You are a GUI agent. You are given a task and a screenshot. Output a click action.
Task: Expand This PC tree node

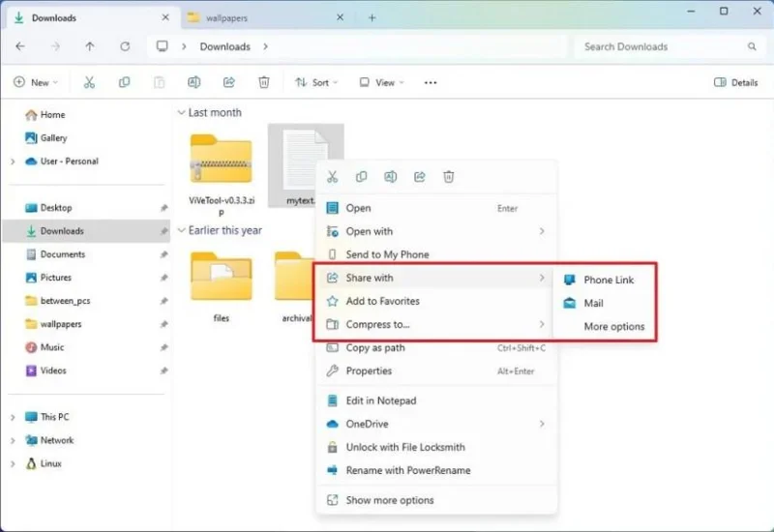pos(13,417)
